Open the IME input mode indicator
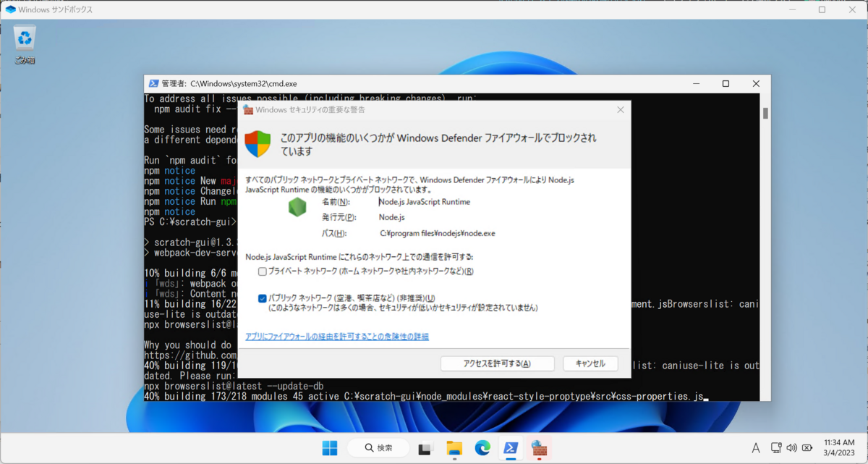The width and height of the screenshot is (868, 464). 756,448
